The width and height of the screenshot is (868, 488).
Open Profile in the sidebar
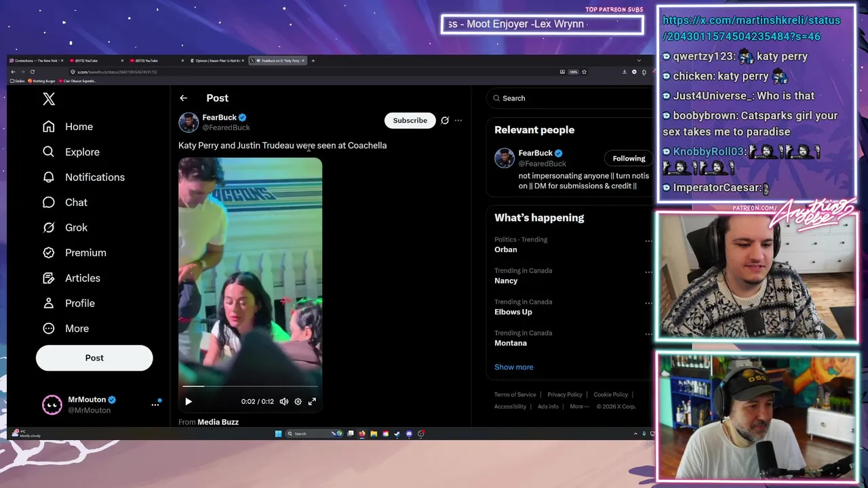(68, 303)
